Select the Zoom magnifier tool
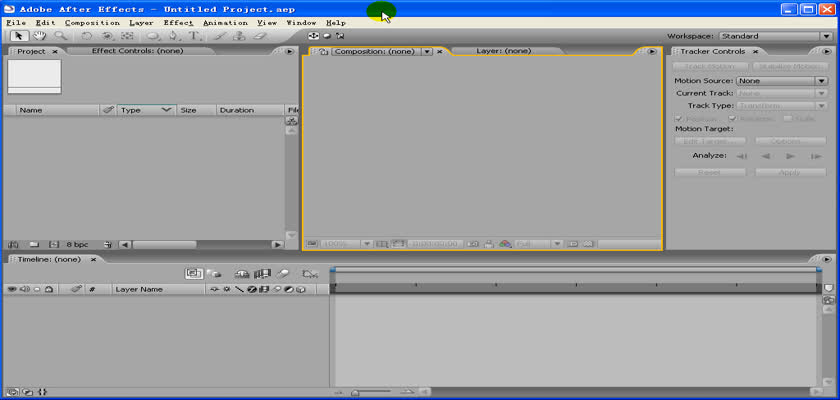840x400 pixels. tap(61, 36)
